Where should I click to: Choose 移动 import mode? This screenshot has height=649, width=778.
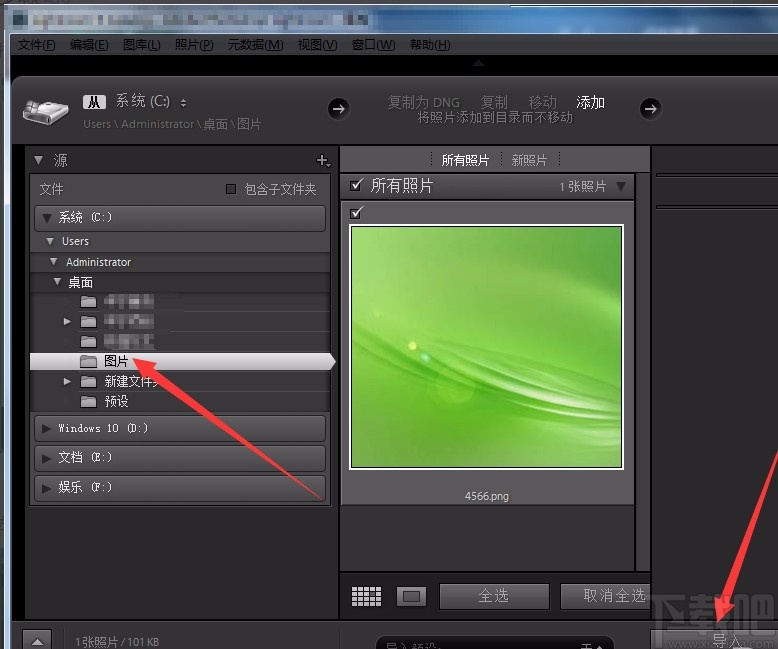pos(542,102)
